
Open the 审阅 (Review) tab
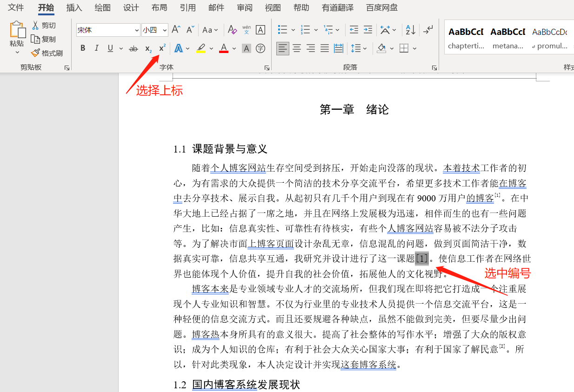tap(244, 7)
